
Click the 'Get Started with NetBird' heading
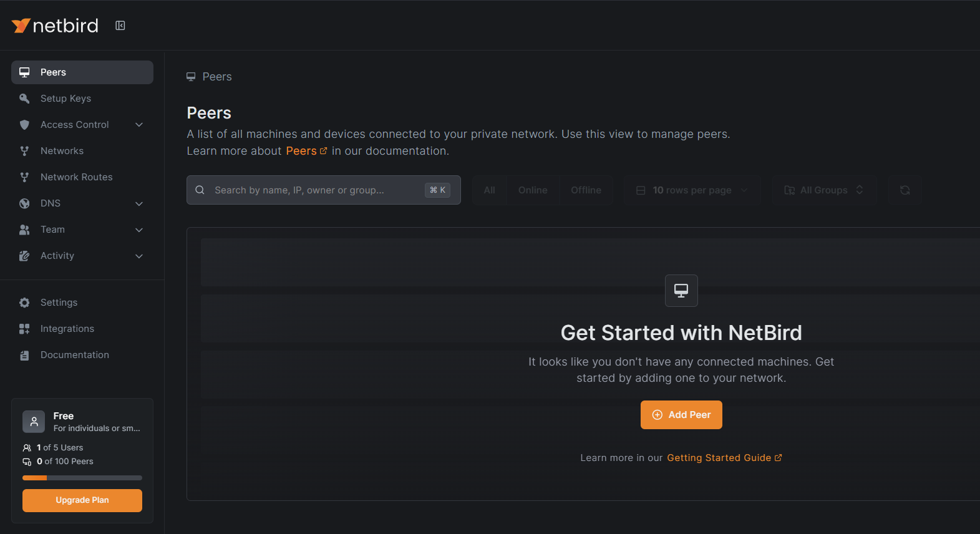tap(681, 333)
